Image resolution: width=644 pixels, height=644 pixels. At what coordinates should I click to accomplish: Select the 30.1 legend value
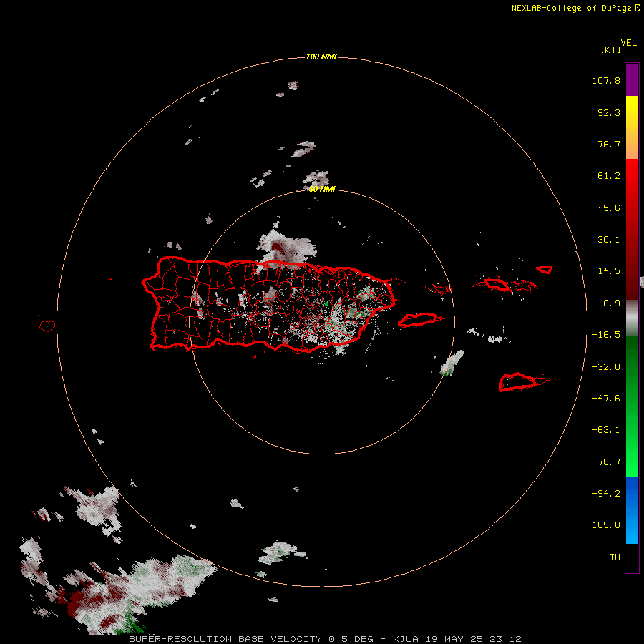pyautogui.click(x=609, y=240)
